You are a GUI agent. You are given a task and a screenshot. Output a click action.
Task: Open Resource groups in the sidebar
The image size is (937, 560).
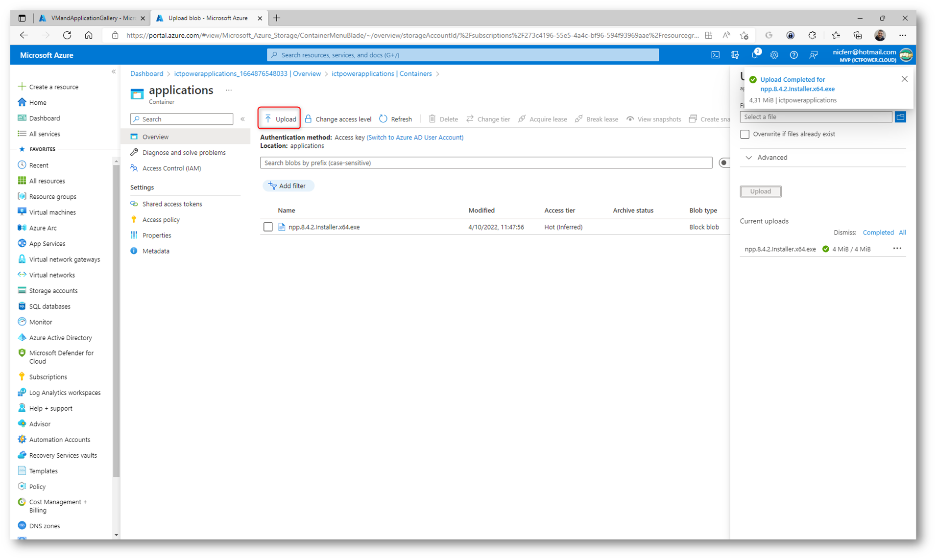coord(52,197)
